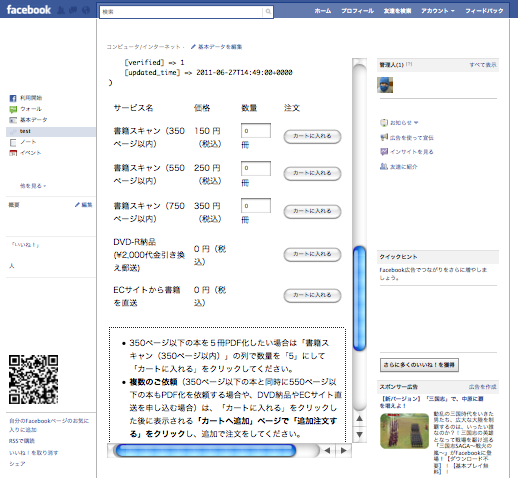The height and width of the screenshot is (478, 518).
Task: Click the insights chart icon
Action: point(384,152)
